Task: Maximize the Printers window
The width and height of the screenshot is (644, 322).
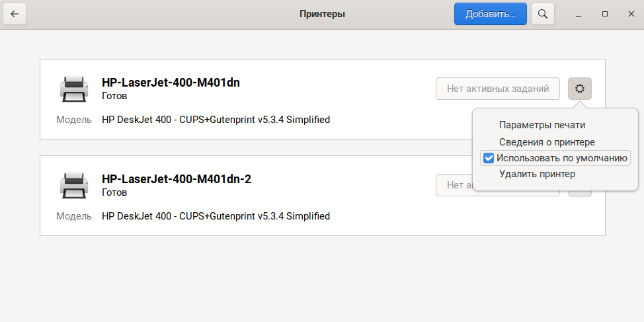Action: [x=604, y=14]
